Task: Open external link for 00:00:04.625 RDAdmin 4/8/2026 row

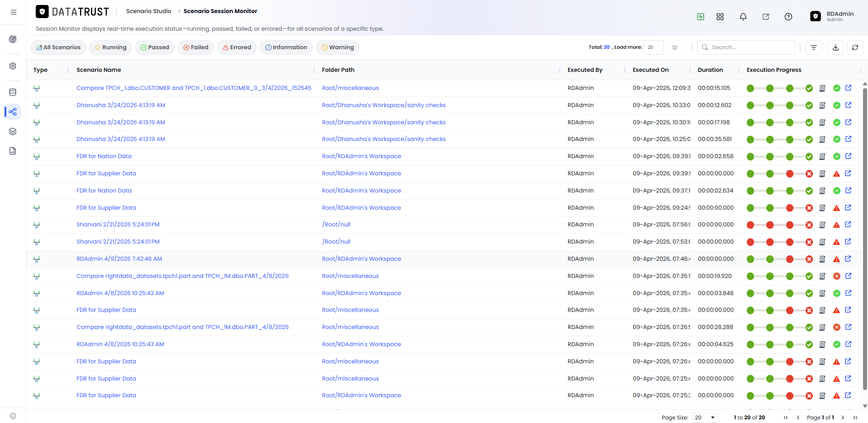Action: click(848, 344)
